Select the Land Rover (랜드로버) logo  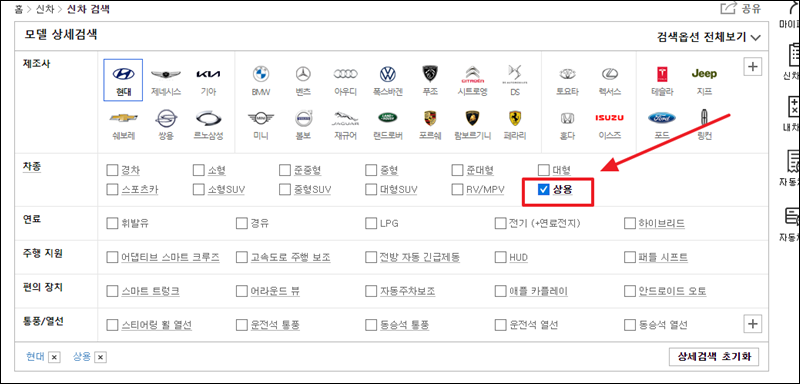[388, 118]
